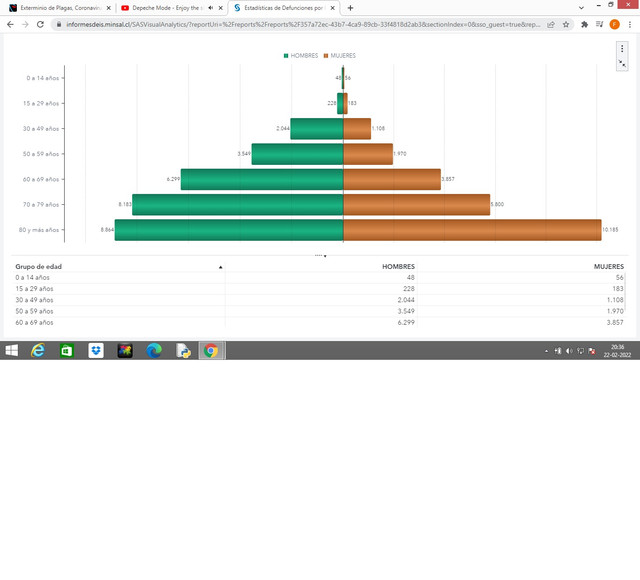Screen dimensions: 640x580
Task: Switch to Exterminio de Plagas tab
Action: (x=60, y=8)
